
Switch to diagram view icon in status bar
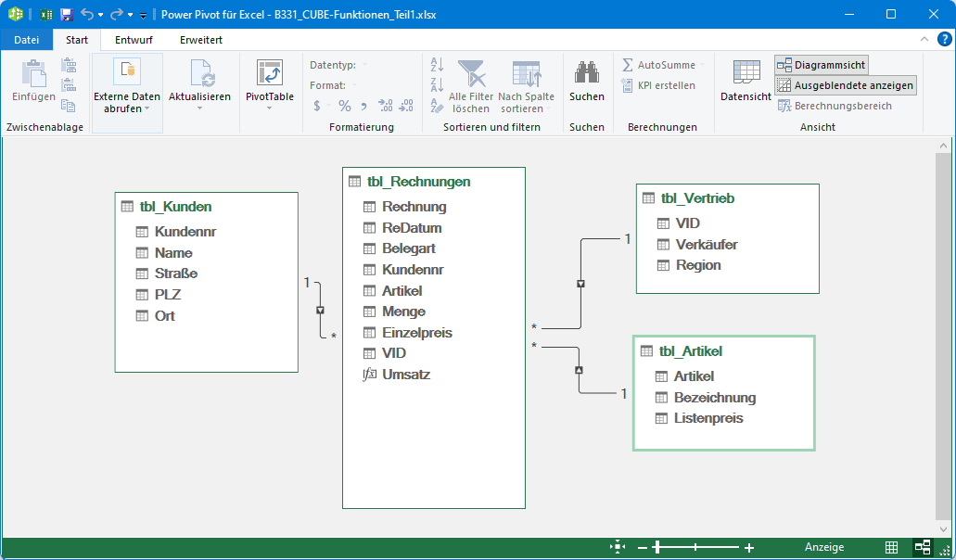pos(922,548)
